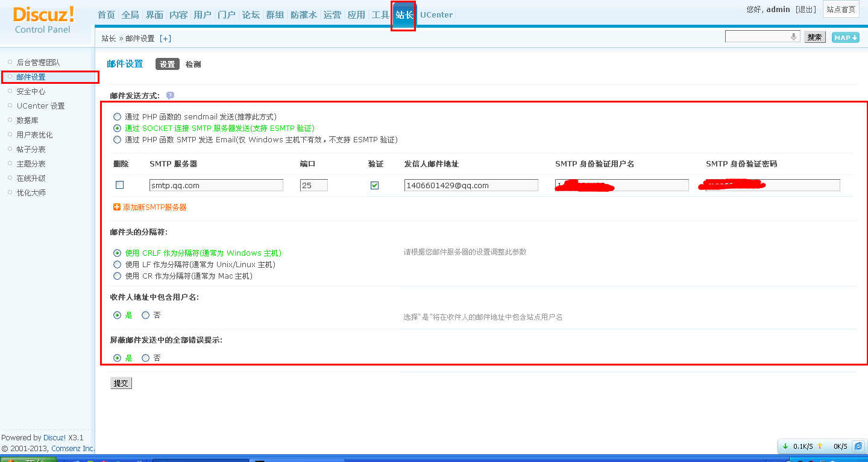
Task: Click the SMTP 身份验证用户名 input field
Action: coord(622,185)
